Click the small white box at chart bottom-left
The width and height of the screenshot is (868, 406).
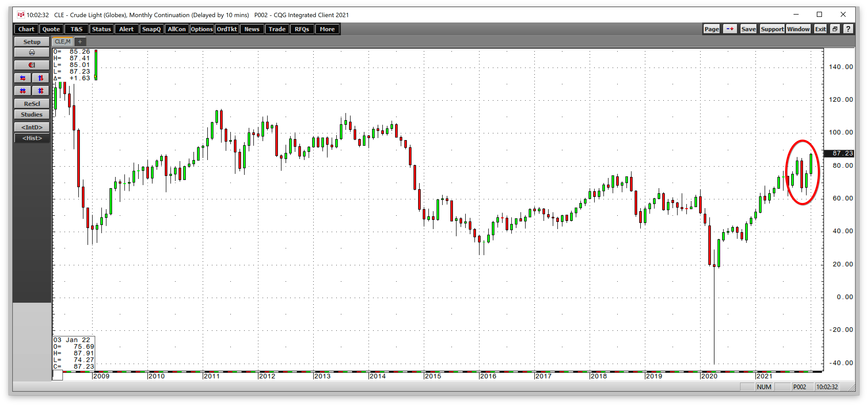click(58, 375)
